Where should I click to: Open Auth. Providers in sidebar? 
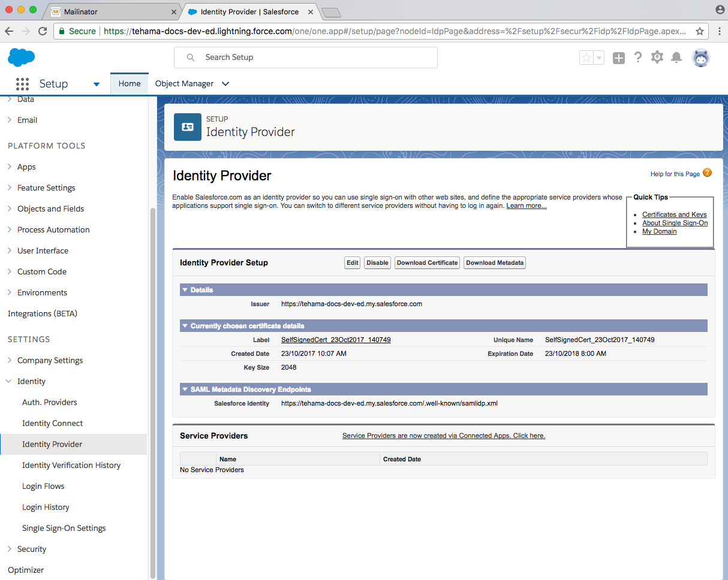[50, 402]
